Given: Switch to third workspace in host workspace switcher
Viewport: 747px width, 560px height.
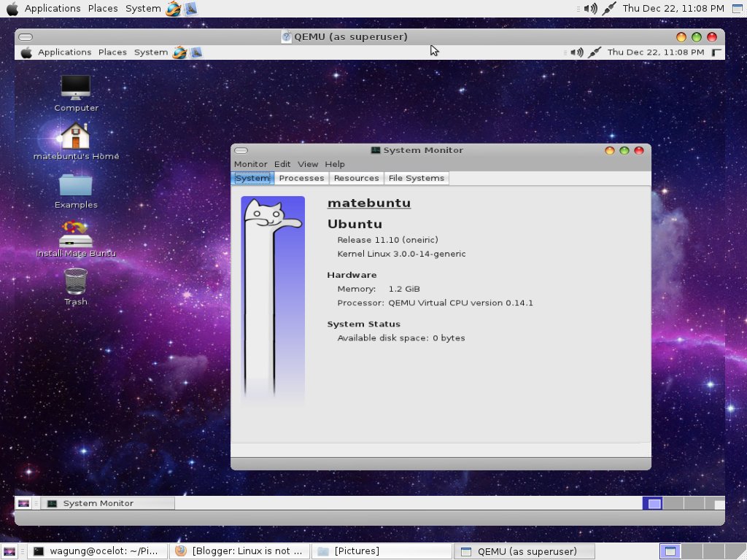Looking at the screenshot, I should tap(713, 551).
